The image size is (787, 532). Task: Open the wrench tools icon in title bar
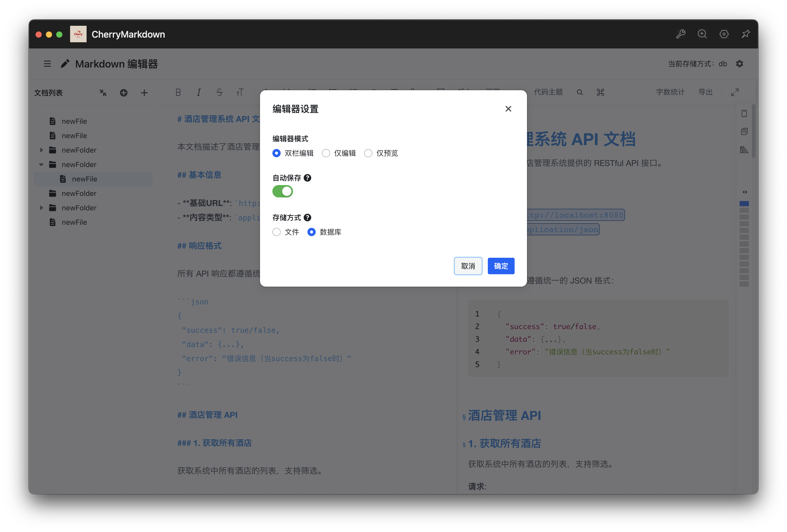(681, 34)
